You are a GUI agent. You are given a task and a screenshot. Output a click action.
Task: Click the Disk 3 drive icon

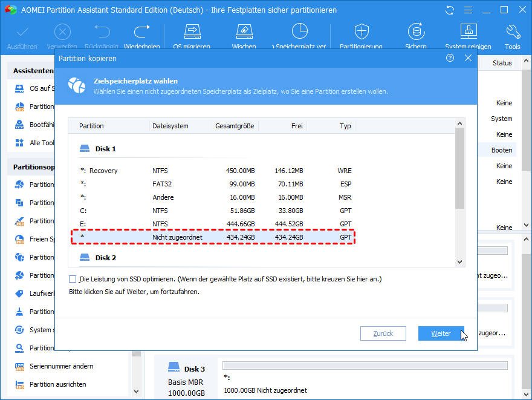[x=174, y=367]
